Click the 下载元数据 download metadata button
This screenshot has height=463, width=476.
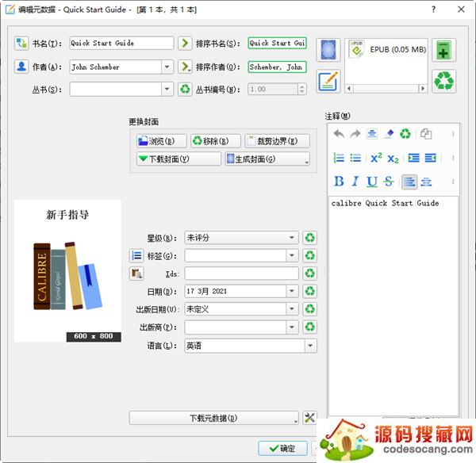click(x=213, y=418)
